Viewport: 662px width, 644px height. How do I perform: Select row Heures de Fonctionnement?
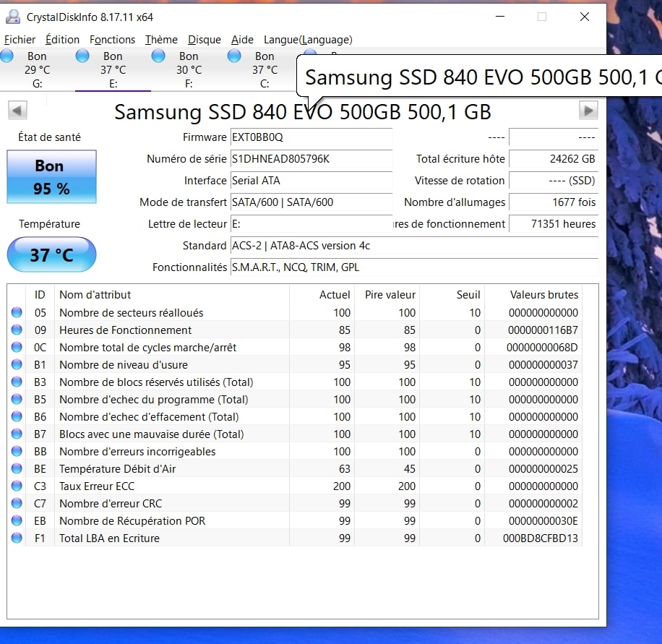[x=295, y=330]
